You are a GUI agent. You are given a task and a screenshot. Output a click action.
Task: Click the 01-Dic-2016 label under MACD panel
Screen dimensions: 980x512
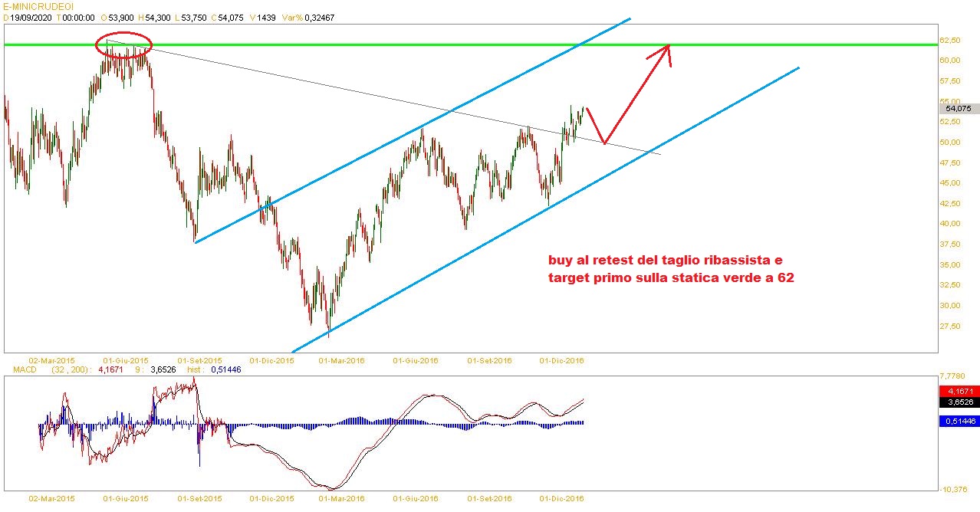click(x=561, y=499)
